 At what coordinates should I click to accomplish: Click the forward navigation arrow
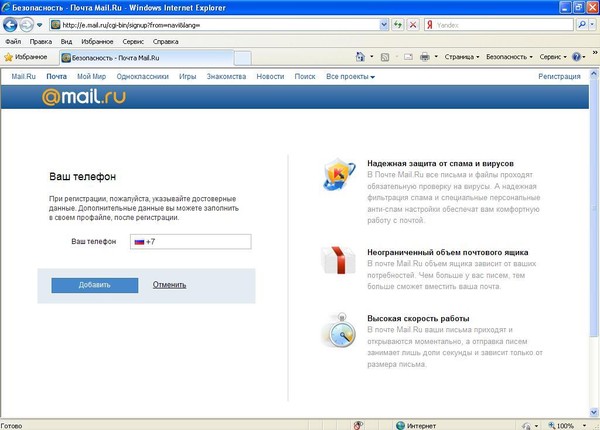click(26, 25)
